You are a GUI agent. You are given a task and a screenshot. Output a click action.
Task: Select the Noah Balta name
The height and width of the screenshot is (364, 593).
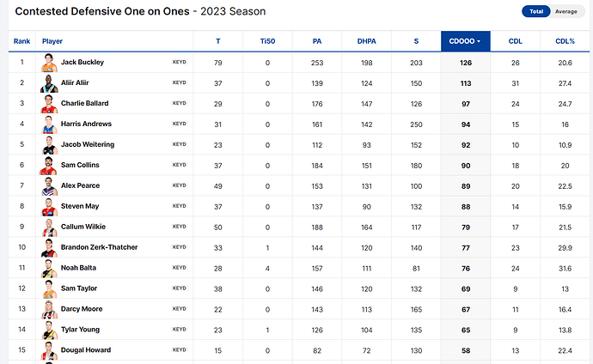[78, 268]
